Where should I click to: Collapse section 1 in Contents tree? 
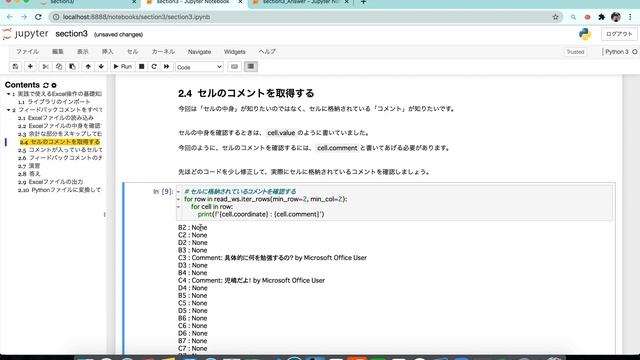(8, 94)
